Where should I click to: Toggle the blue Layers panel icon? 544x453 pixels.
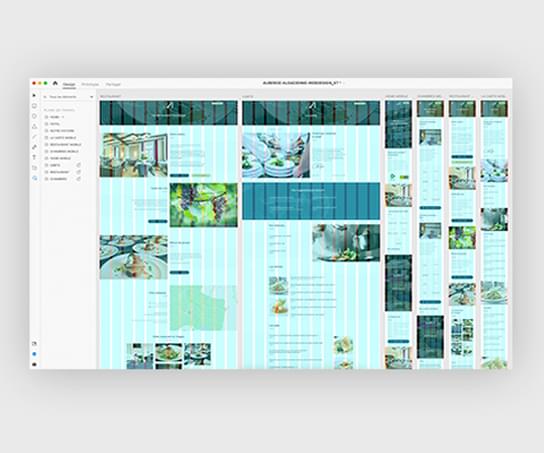34,354
